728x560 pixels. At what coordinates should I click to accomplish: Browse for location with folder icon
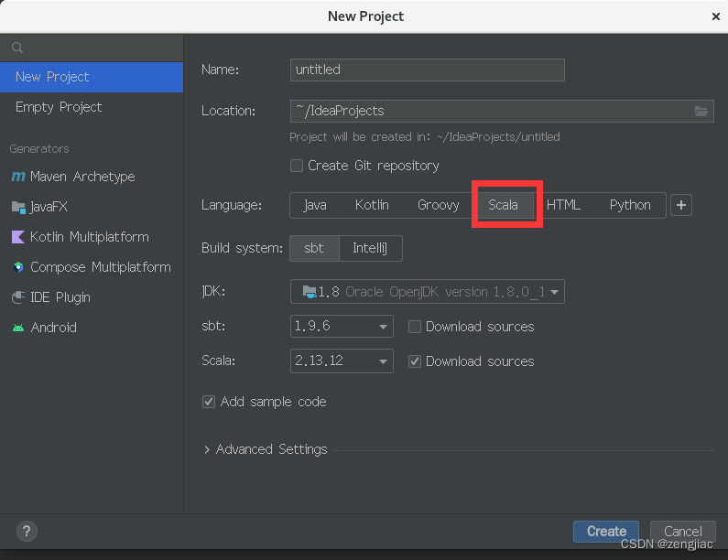coord(701,111)
